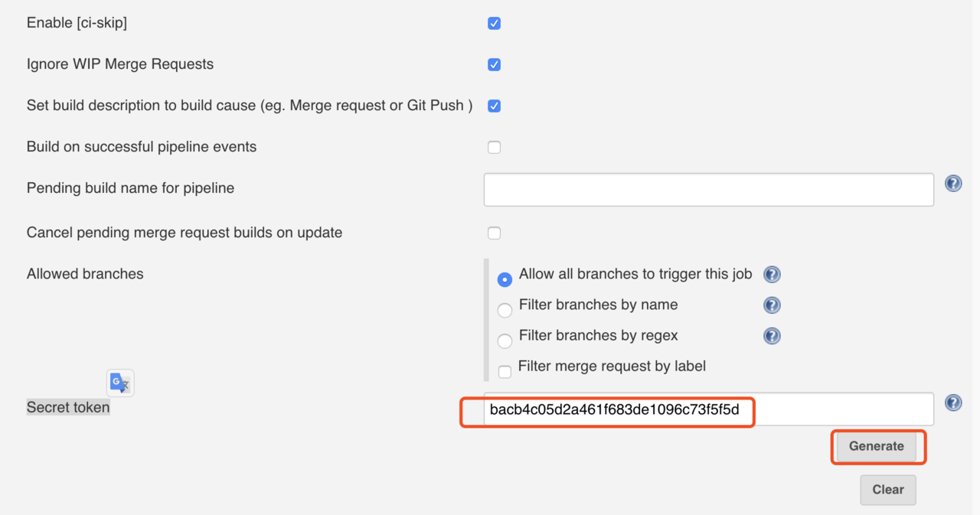The height and width of the screenshot is (515, 980).
Task: Click the Secret token label
Action: (x=68, y=408)
